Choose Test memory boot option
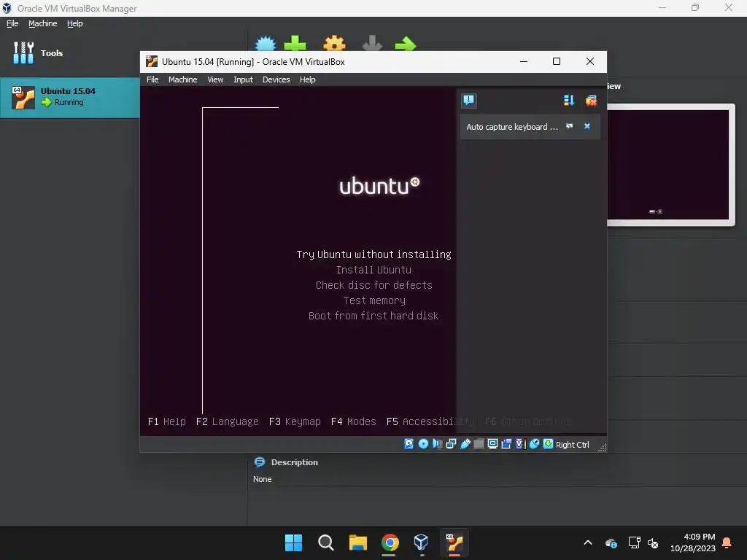Screen dimensions: 747x560 coord(374,300)
